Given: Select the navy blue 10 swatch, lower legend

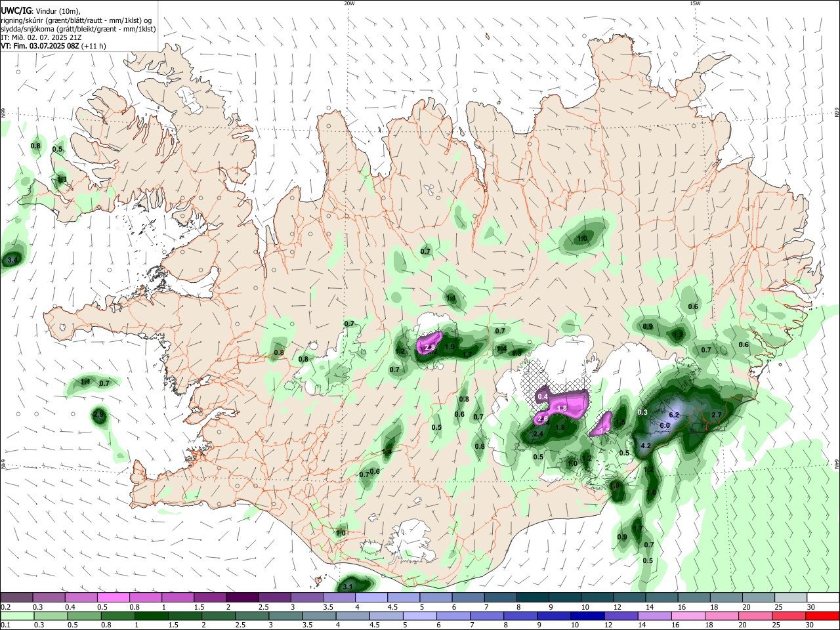Looking at the screenshot, I should pyautogui.click(x=587, y=616).
